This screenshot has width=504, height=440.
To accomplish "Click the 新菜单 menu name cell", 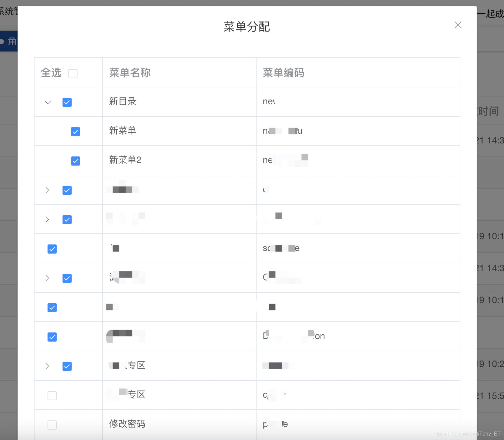I will pos(179,131).
